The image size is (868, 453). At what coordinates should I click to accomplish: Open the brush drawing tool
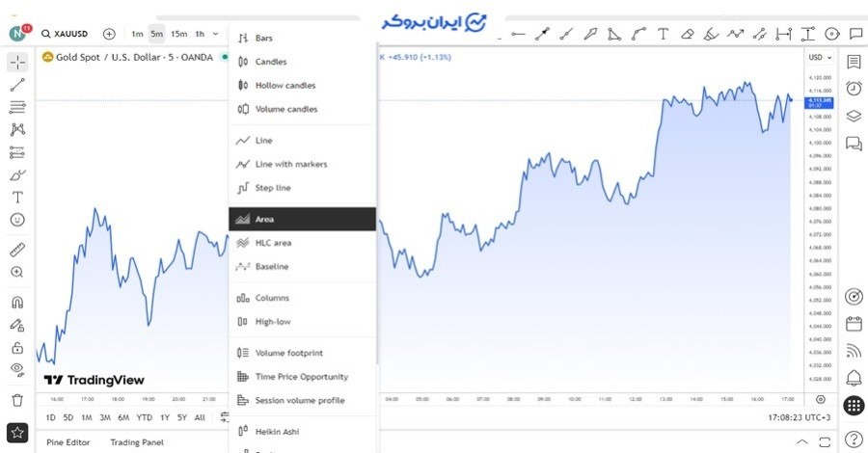click(17, 174)
